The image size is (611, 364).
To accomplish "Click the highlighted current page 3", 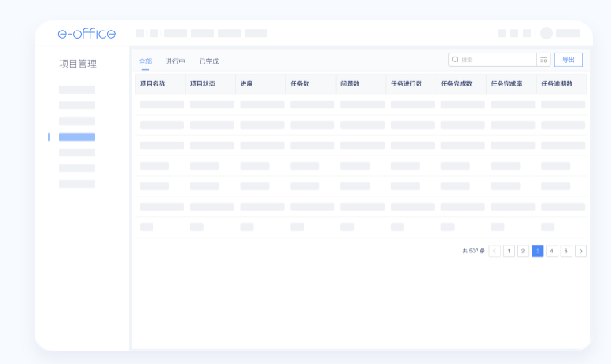I will point(538,251).
